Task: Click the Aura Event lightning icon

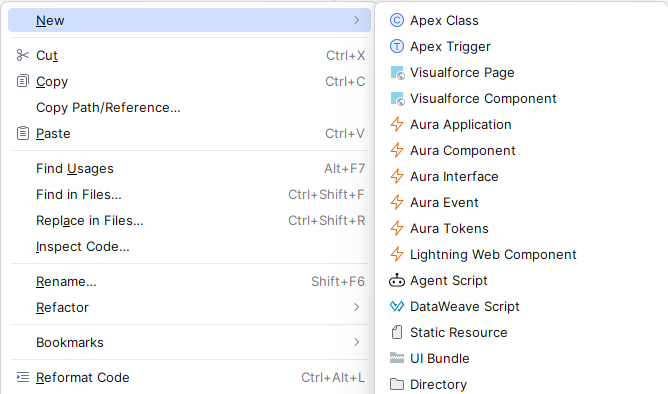Action: coord(397,202)
